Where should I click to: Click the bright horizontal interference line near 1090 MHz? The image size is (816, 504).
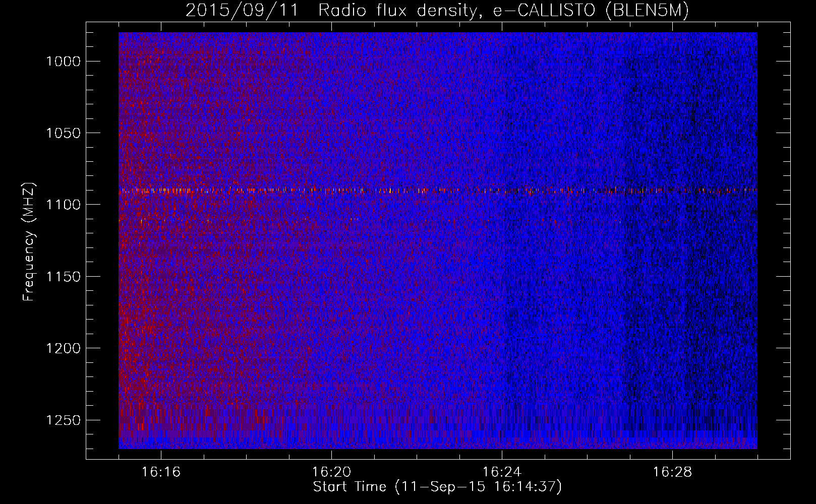[x=438, y=191]
